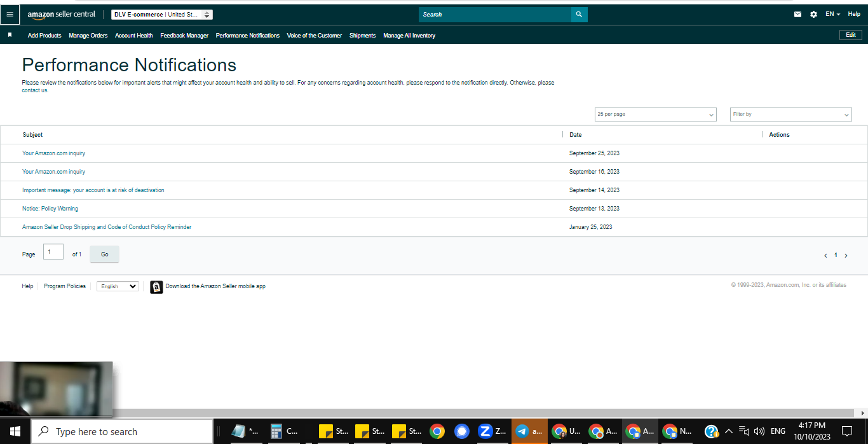Open Performance Notifications menu item
This screenshot has height=444, width=868.
click(248, 36)
